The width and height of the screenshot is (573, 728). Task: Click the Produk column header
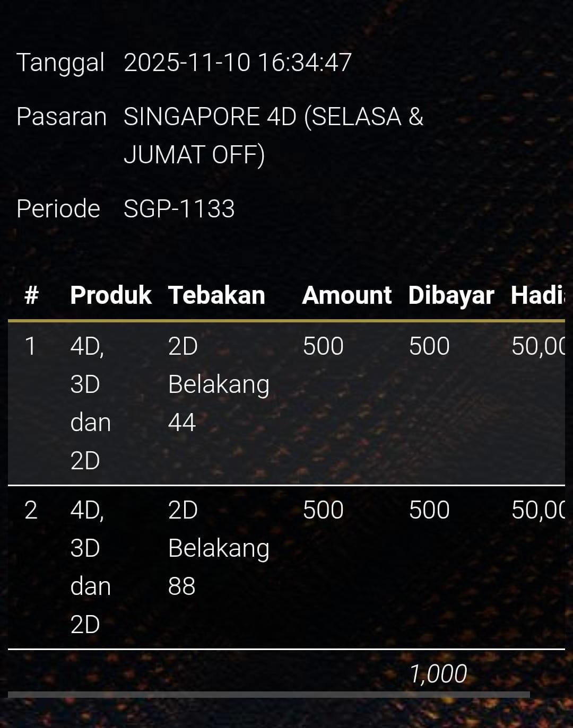coord(110,295)
